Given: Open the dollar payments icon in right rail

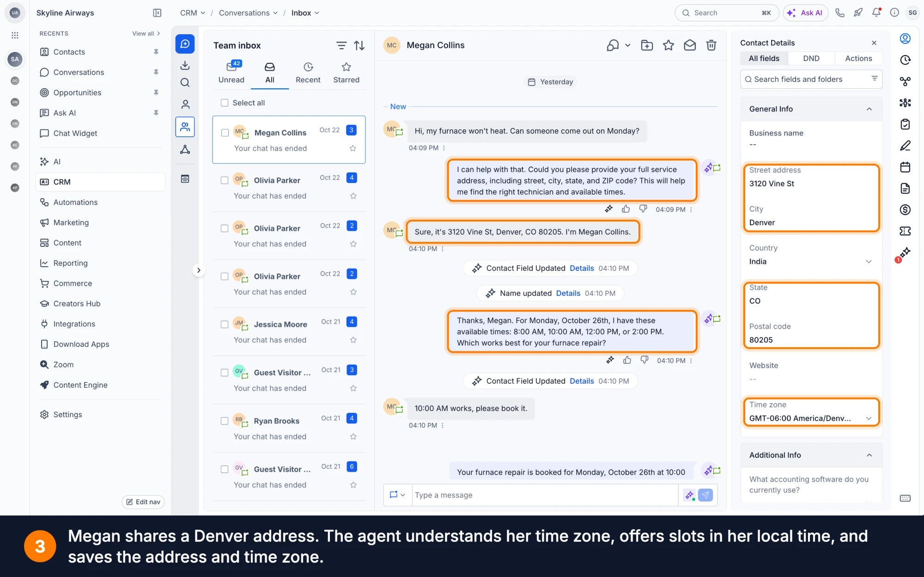Looking at the screenshot, I should (905, 210).
